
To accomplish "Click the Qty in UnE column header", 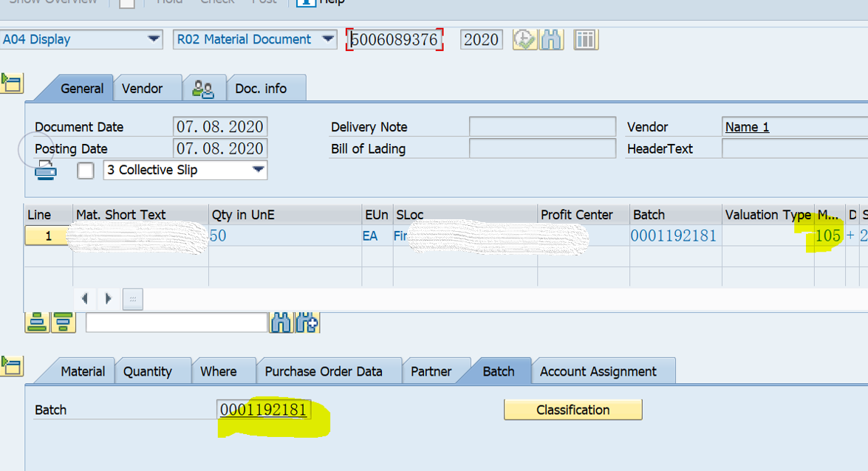I will coord(285,215).
